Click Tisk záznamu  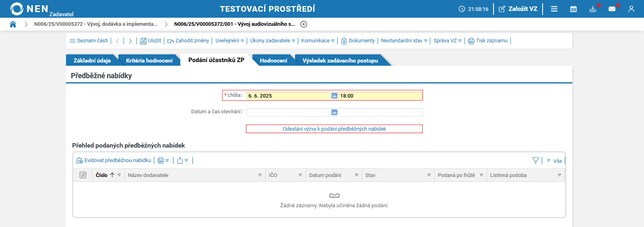tap(488, 41)
